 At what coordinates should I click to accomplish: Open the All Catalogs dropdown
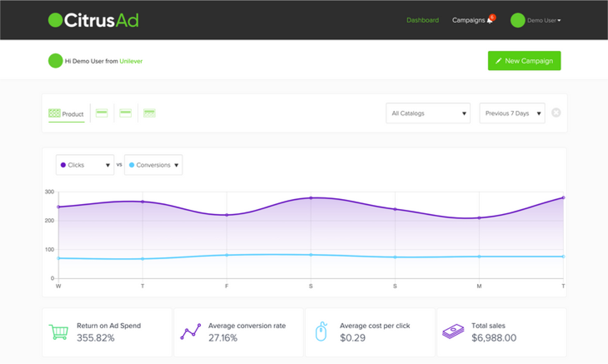pyautogui.click(x=428, y=113)
